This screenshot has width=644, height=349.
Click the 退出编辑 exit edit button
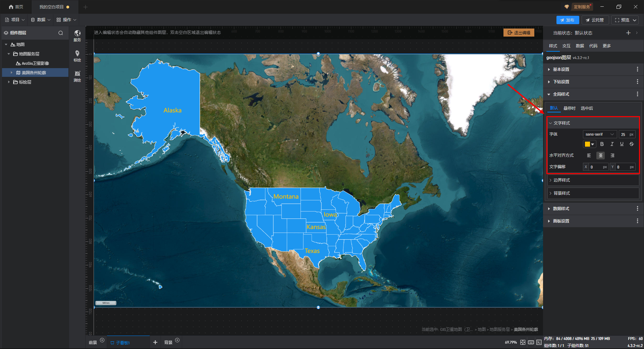[x=519, y=33]
